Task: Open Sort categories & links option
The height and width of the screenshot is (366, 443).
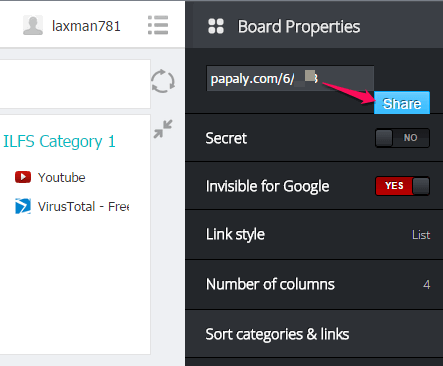Action: coord(314,334)
